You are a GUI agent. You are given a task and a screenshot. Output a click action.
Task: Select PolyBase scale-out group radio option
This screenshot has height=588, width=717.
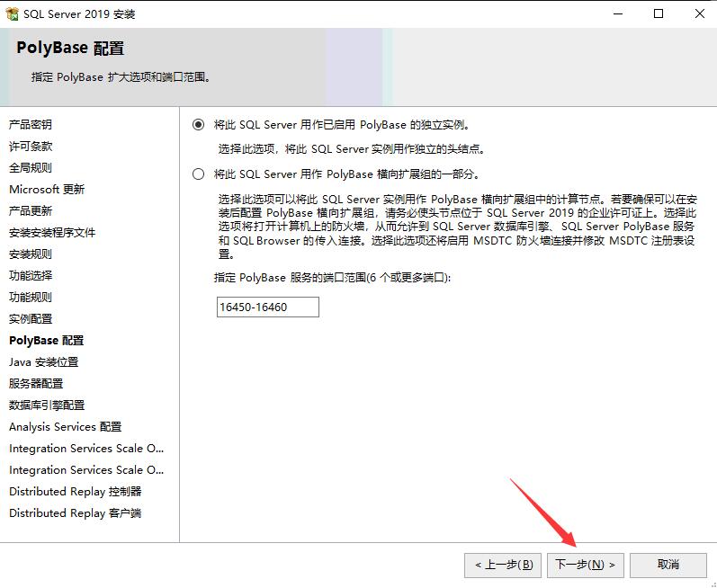(198, 174)
